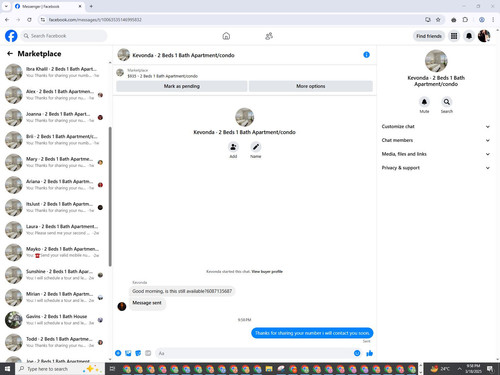Open more actions plus icon in composer
Viewport: 500px width, 375px height.
click(x=118, y=353)
